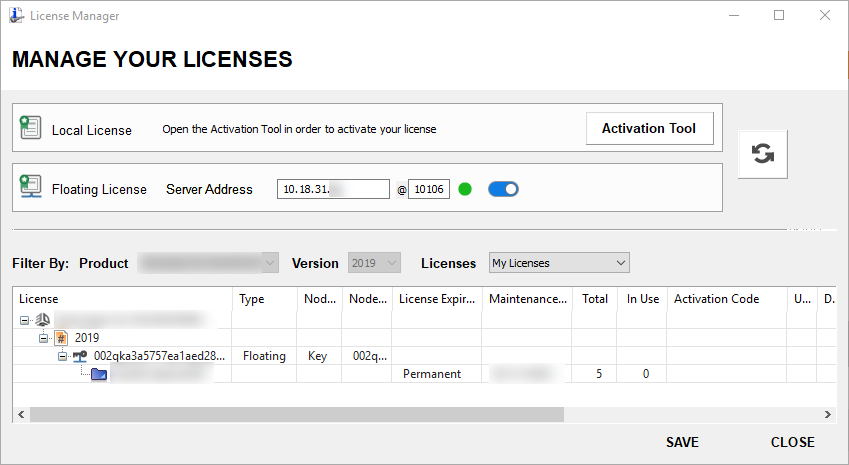Click the blue folder icon in license tree

pyautogui.click(x=98, y=374)
